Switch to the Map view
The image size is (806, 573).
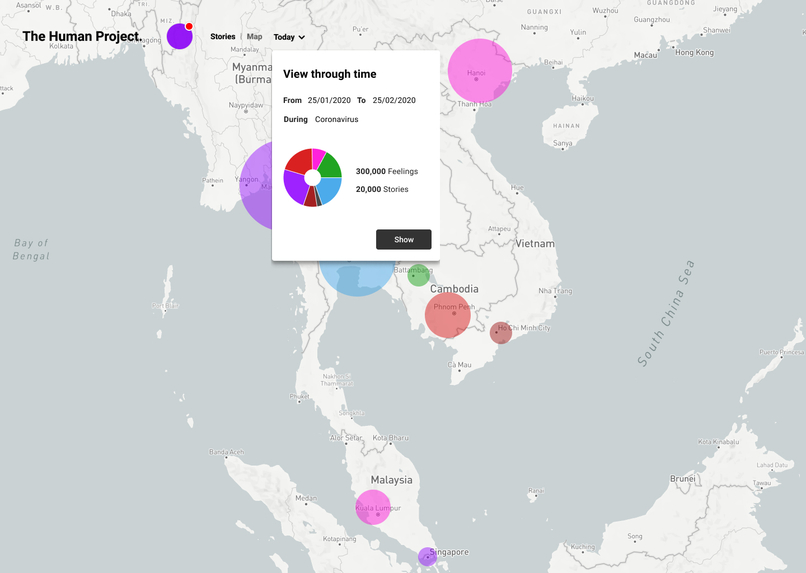(x=254, y=36)
